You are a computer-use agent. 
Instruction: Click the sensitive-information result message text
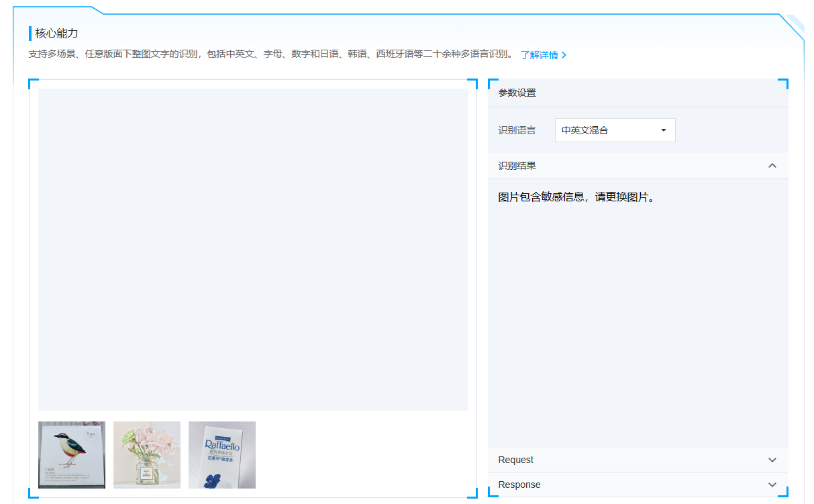click(x=576, y=197)
